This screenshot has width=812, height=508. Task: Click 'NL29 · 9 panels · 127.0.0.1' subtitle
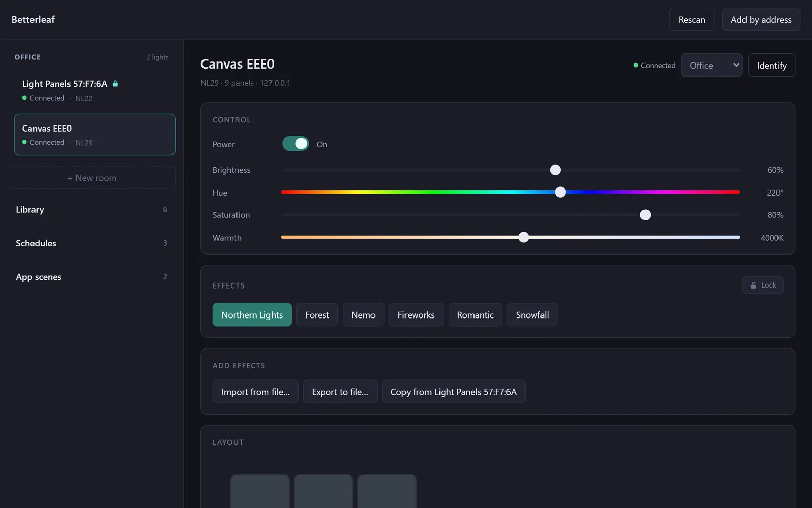[245, 83]
